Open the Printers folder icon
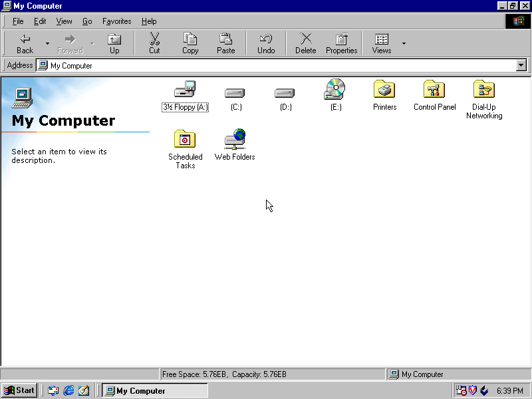532x399 pixels. 384,89
